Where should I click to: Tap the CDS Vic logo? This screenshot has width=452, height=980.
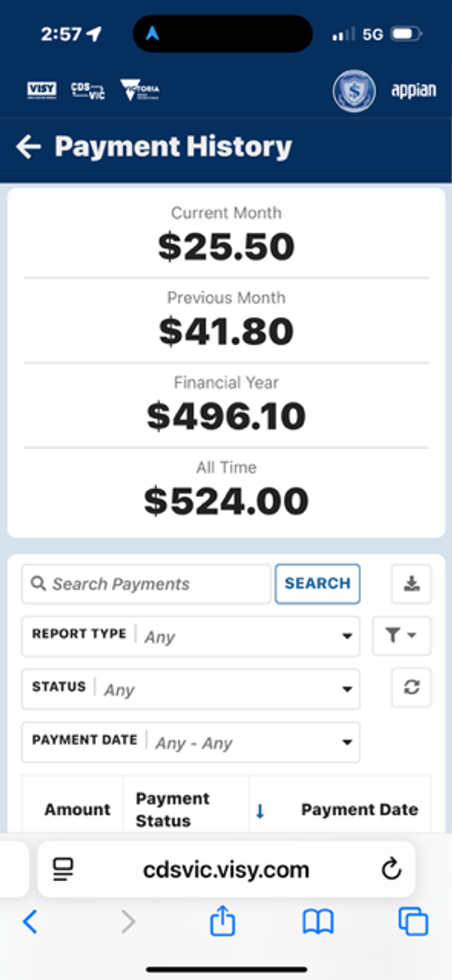pyautogui.click(x=87, y=90)
